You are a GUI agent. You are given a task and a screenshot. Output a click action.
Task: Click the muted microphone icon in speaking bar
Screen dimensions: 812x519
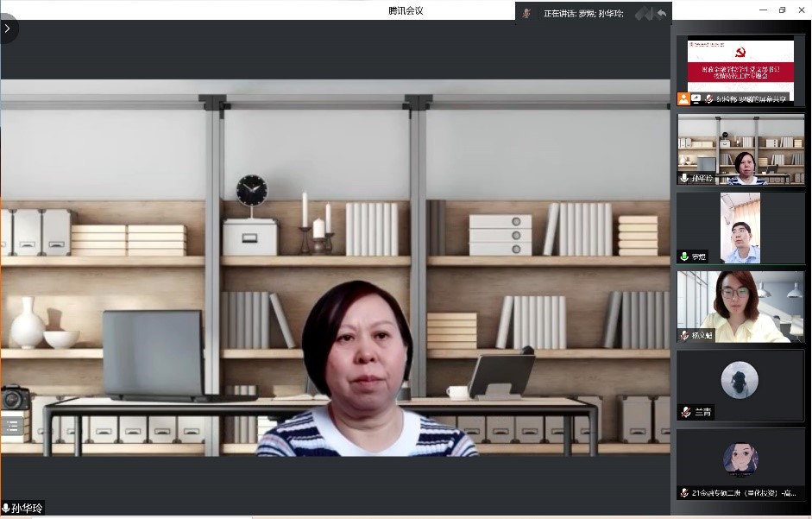click(x=526, y=14)
